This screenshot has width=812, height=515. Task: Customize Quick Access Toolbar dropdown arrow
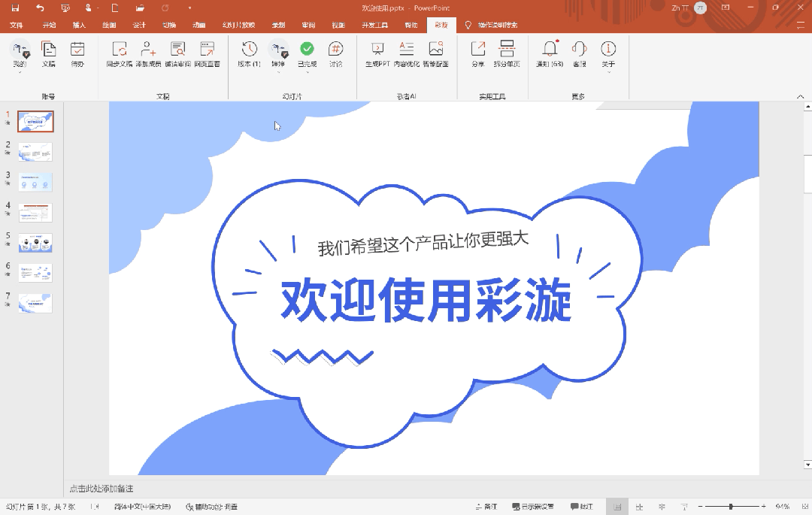coord(189,8)
